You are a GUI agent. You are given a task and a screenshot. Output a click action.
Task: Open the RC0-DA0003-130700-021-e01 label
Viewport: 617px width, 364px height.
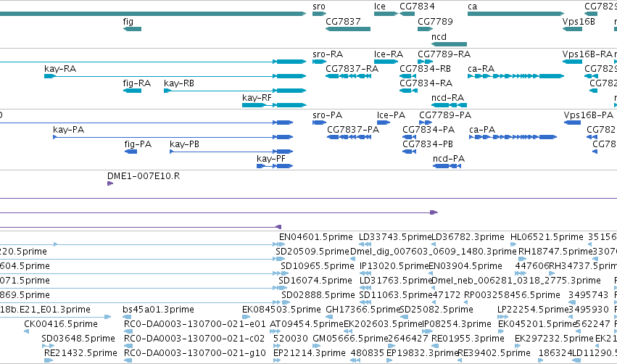195,325
